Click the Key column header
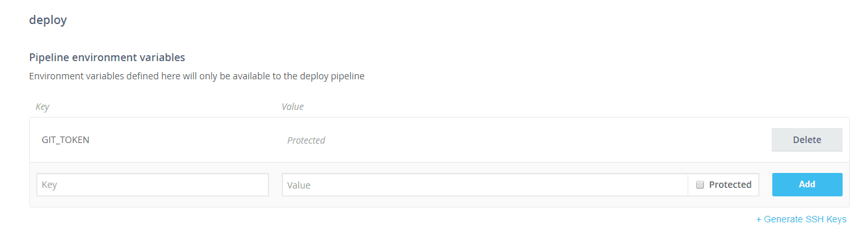Screen dimensions: 868x236 42,107
